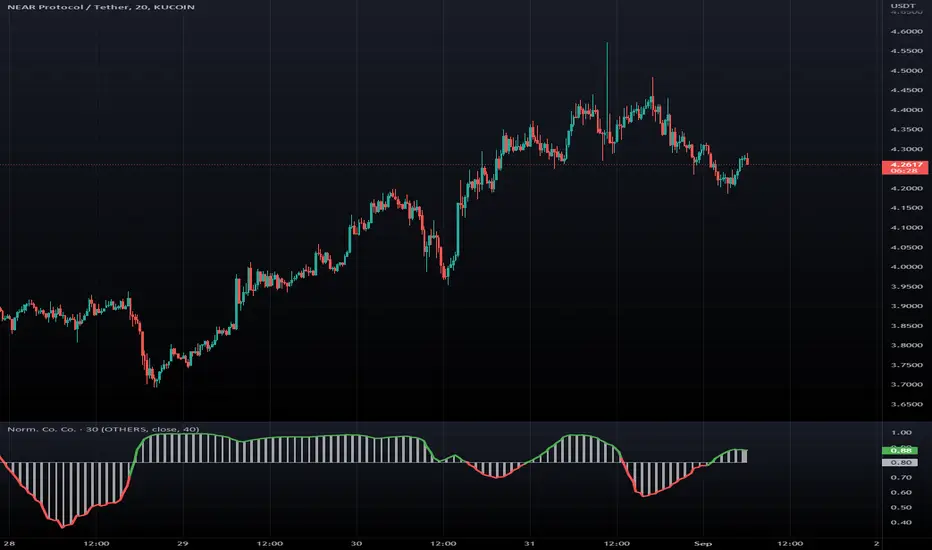Click the 2 date label on time axis
This screenshot has width=932, height=550.
pos(877,543)
